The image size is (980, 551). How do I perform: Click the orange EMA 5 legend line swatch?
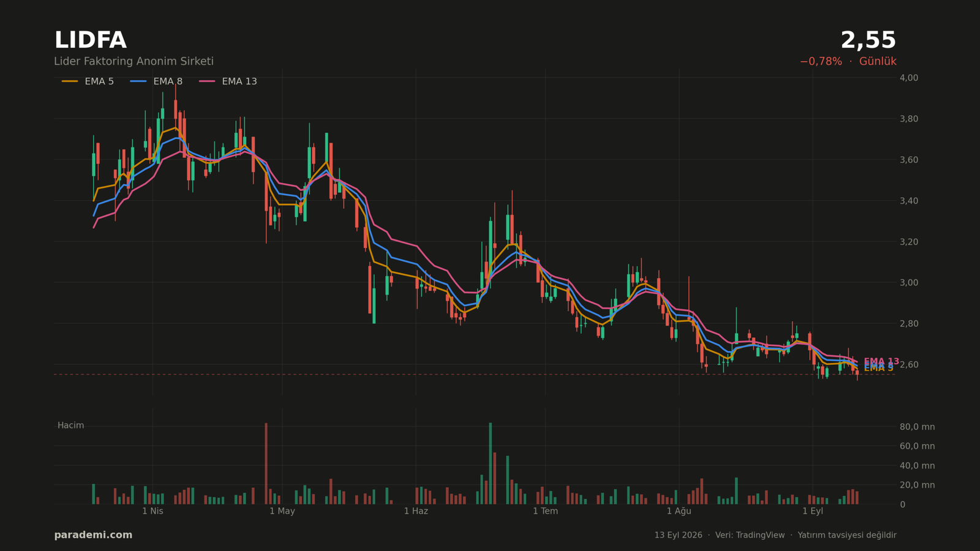tap(70, 81)
